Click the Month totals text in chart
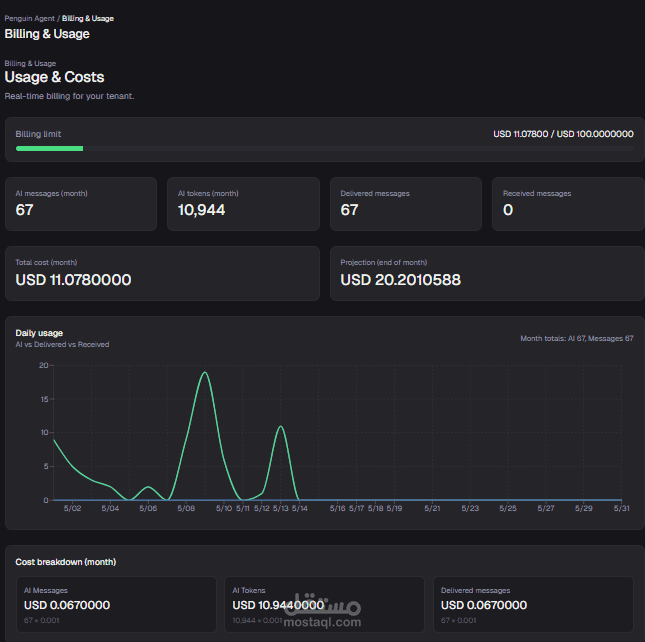 coord(577,338)
